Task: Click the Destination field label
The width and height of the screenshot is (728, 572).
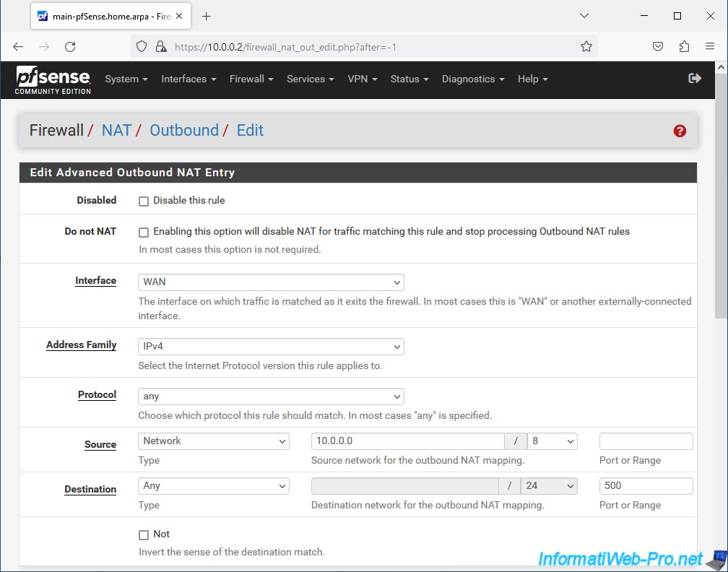Action: click(x=90, y=490)
